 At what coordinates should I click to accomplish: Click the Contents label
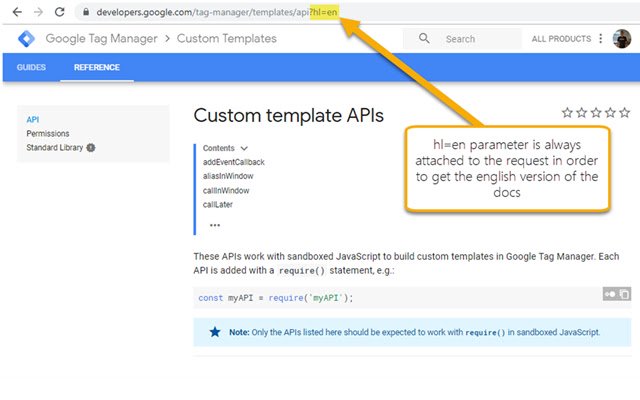[x=218, y=148]
